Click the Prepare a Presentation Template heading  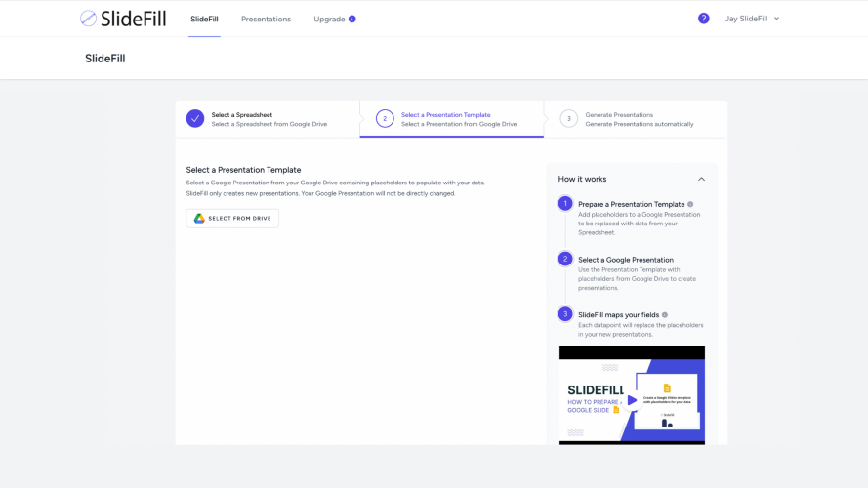[631, 204]
